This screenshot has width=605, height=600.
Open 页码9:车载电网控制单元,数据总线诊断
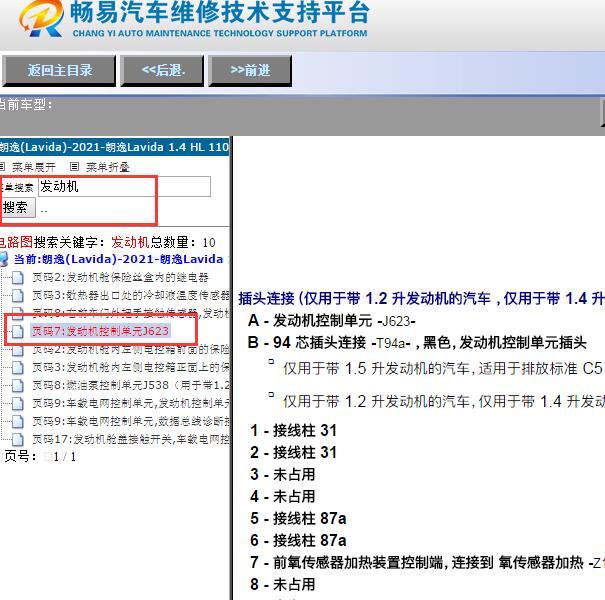pos(131,421)
